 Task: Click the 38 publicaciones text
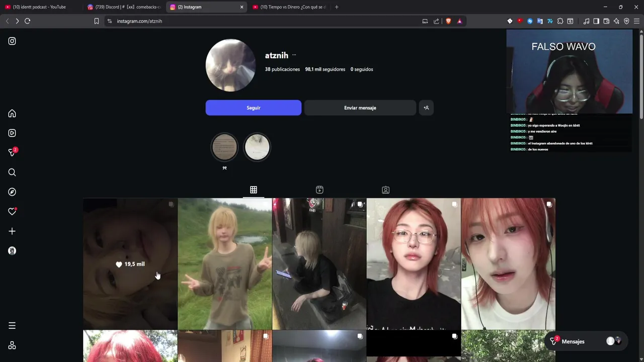(x=282, y=69)
